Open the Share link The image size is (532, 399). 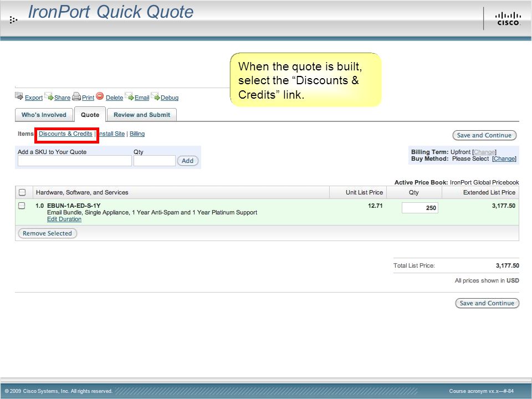click(62, 98)
